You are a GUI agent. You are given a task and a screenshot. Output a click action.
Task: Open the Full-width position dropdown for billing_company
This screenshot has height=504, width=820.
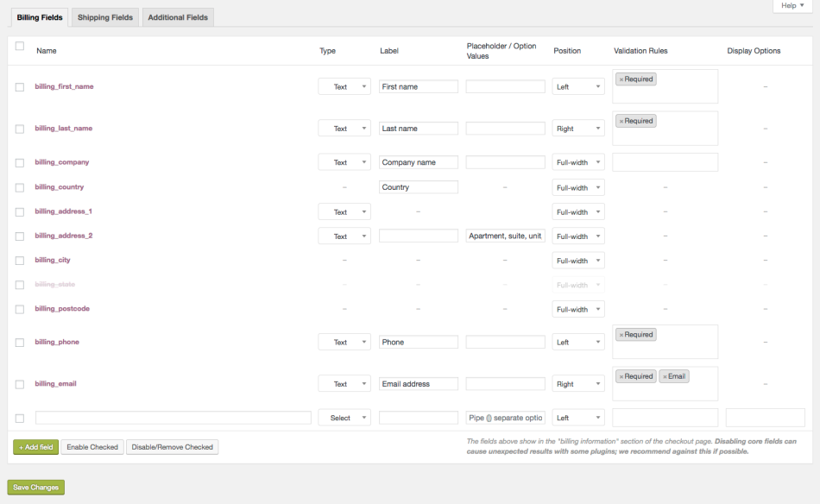[x=578, y=161]
